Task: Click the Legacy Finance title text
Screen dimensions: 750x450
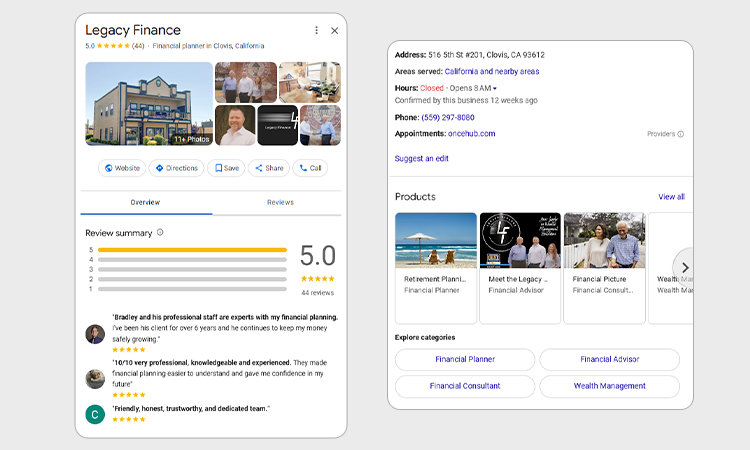Action: click(x=133, y=30)
